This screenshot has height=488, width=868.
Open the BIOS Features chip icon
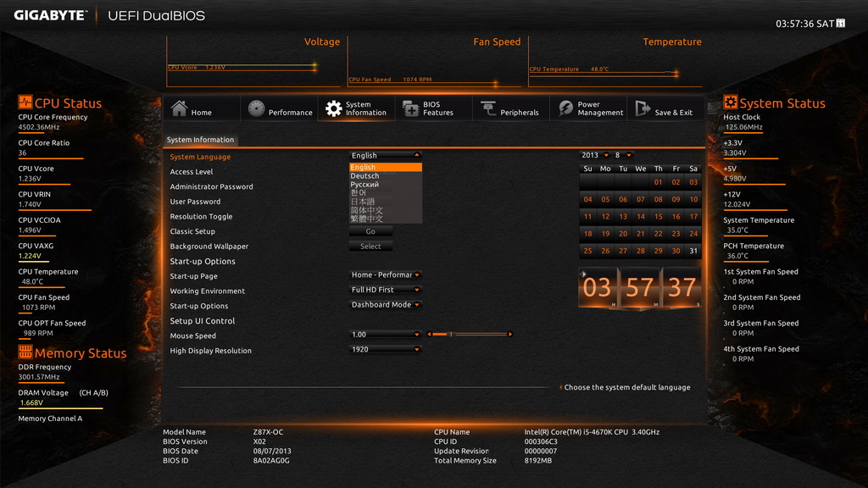click(411, 108)
